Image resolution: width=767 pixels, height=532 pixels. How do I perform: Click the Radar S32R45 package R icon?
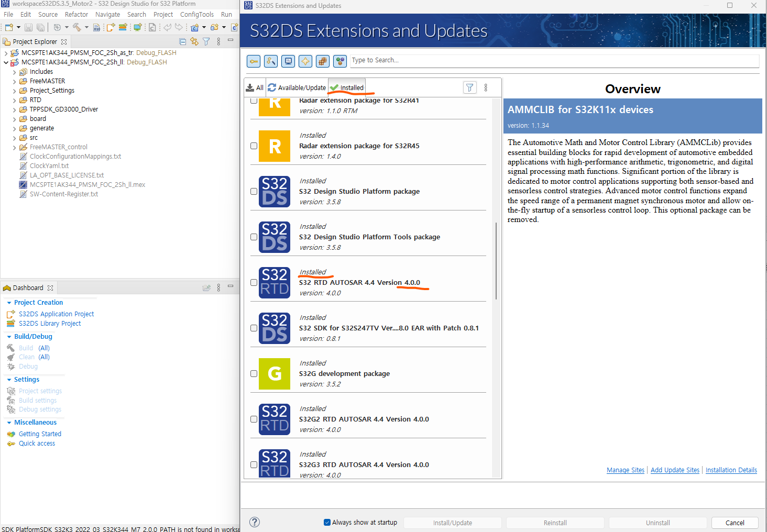coord(275,146)
